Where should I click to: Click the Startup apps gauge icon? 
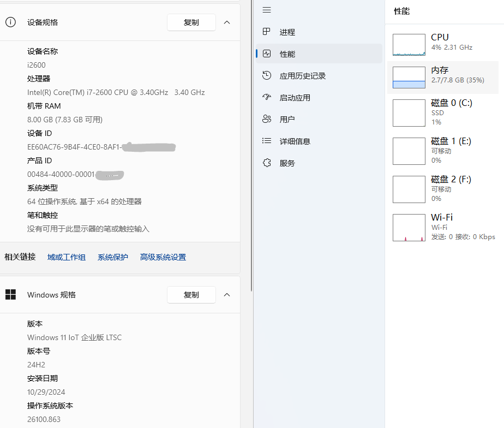pos(267,97)
